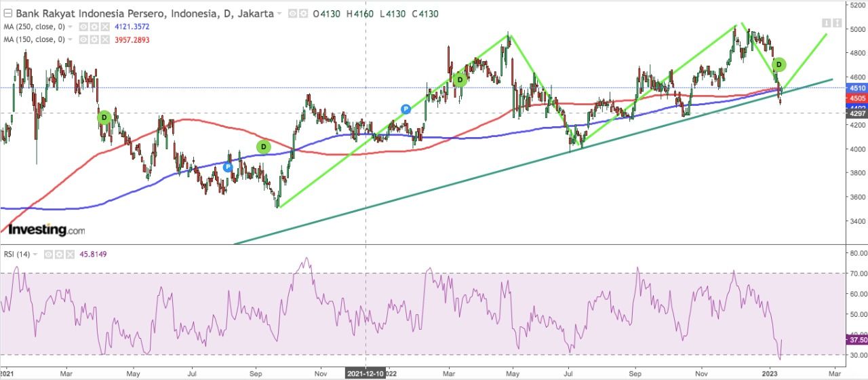Open settings gear for main price series

coord(303,14)
